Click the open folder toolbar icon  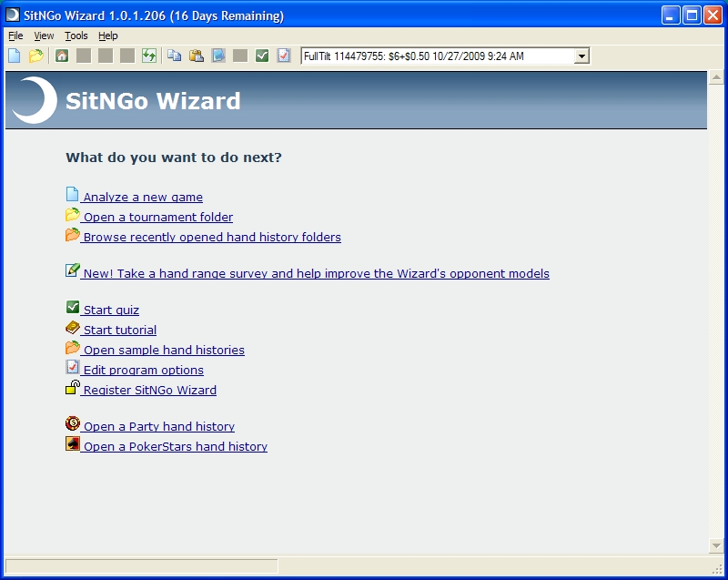(x=35, y=56)
